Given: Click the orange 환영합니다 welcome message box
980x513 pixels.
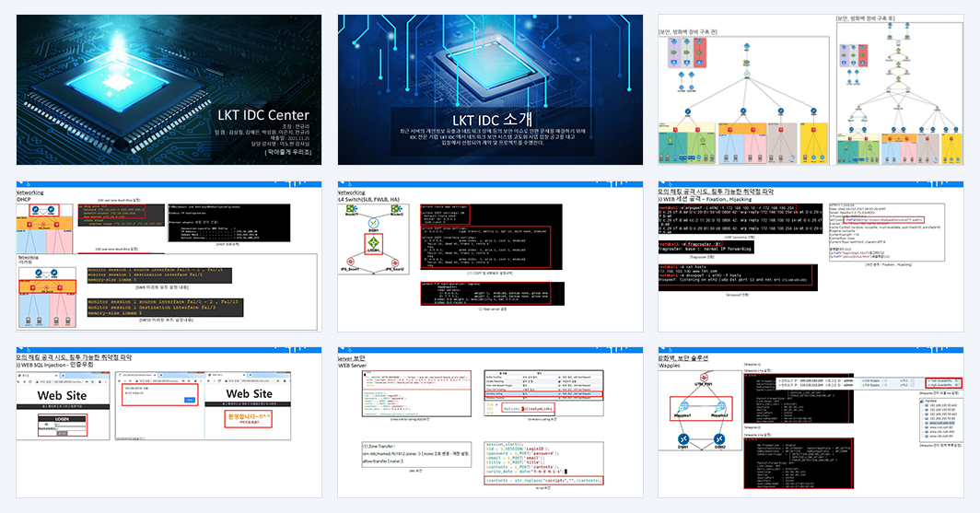Looking at the screenshot, I should point(248,419).
